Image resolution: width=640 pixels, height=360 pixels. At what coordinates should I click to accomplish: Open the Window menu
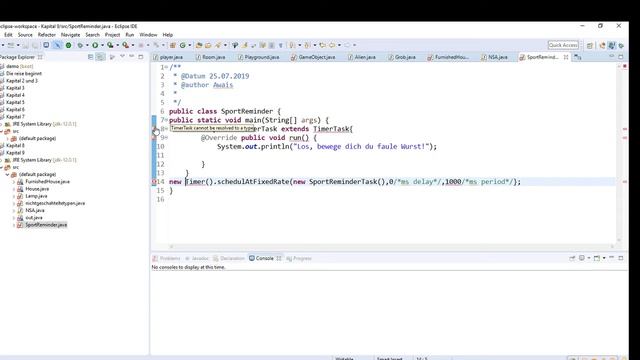[x=148, y=35]
